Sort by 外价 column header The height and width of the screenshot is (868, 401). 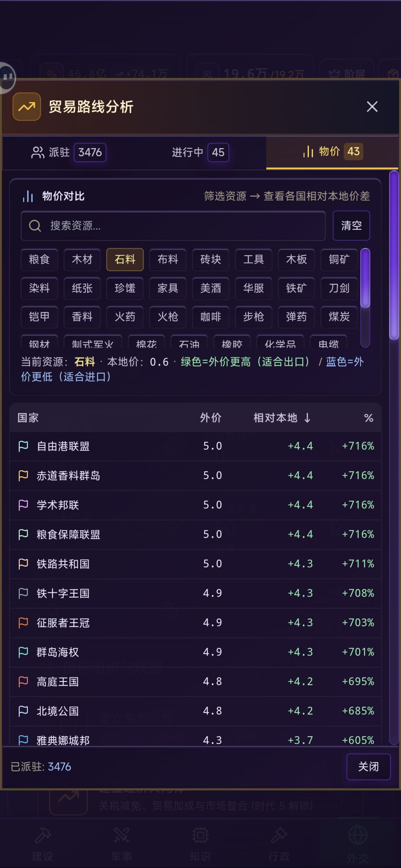coord(211,418)
